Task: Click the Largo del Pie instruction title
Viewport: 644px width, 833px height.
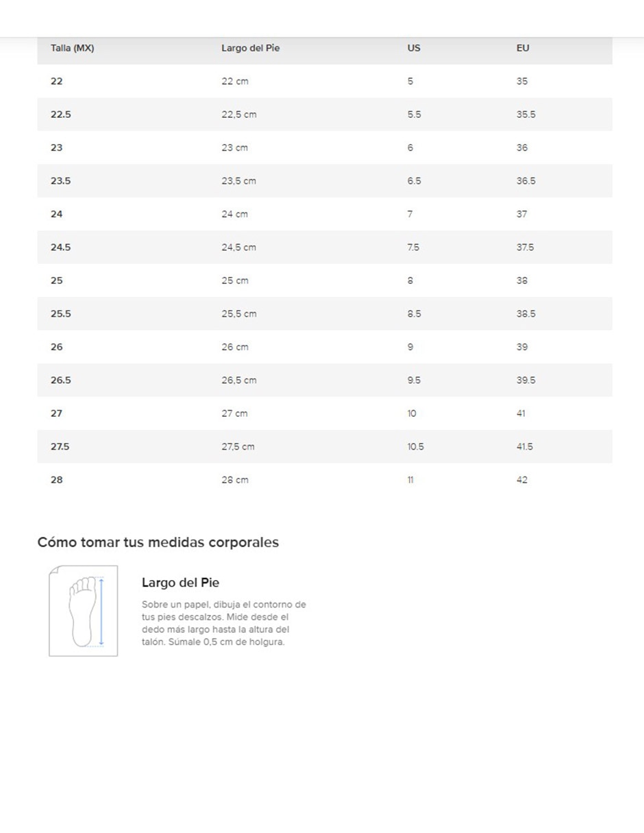Action: (x=180, y=583)
